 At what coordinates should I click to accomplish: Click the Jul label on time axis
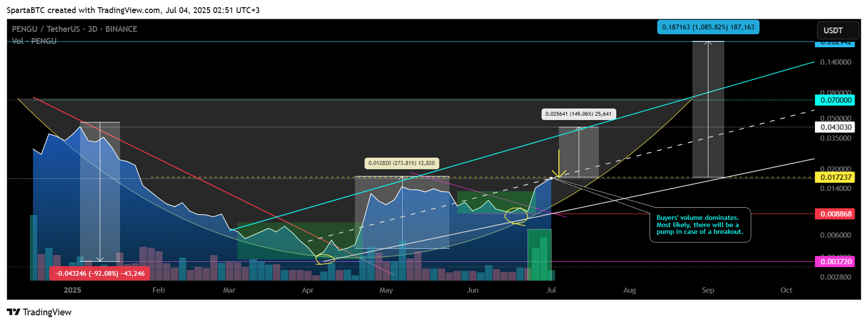551,290
